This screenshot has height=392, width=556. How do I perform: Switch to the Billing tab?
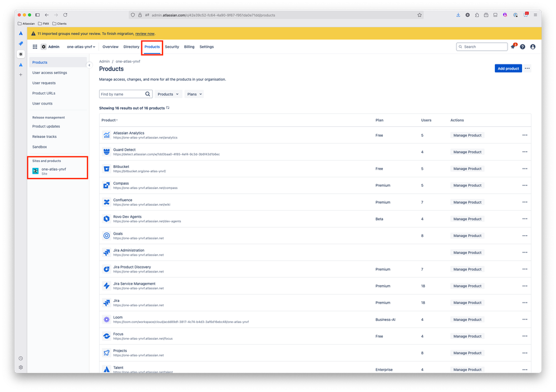click(189, 47)
